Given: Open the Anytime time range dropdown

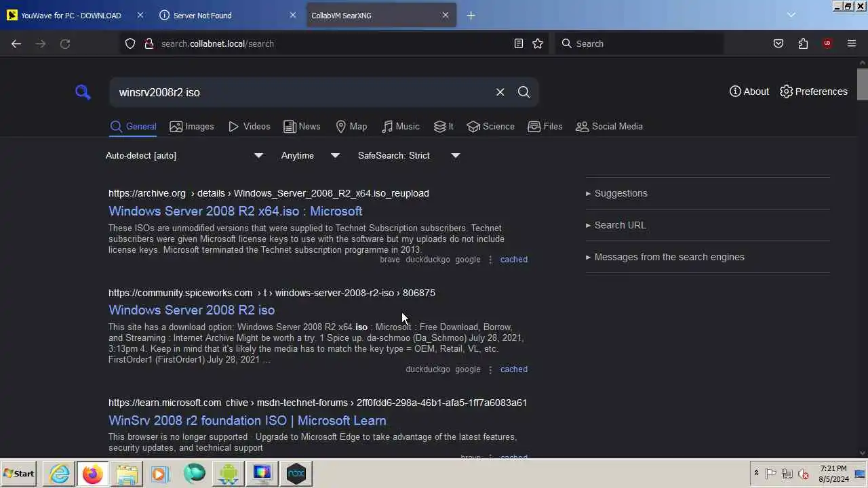Looking at the screenshot, I should tap(311, 155).
